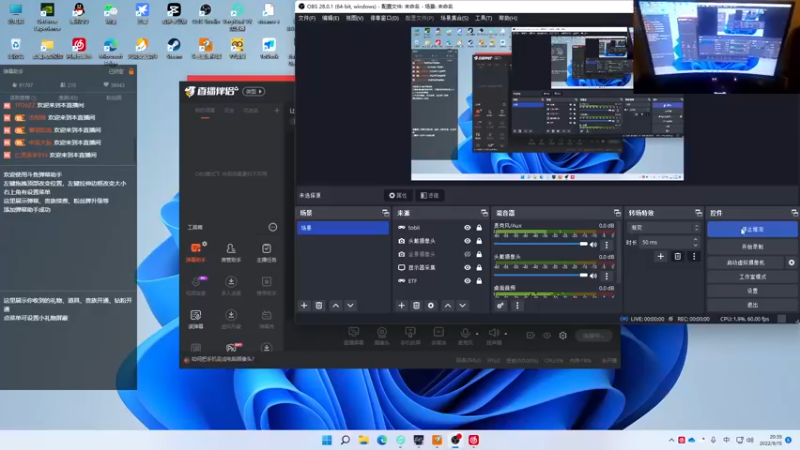Unlock the 头戴摄像头 source
Viewport: 800px width, 450px height.
[x=479, y=241]
